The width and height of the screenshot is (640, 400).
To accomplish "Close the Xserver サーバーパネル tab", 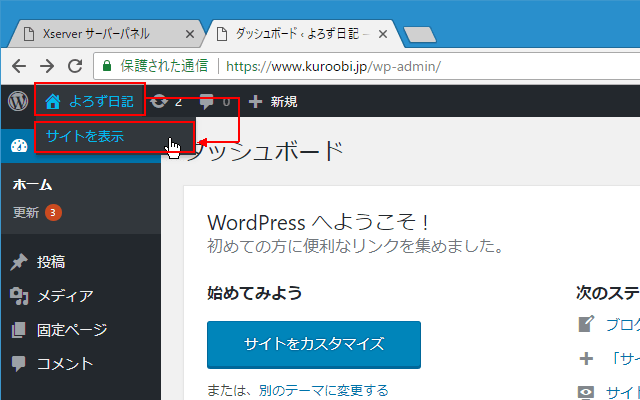I will point(190,35).
